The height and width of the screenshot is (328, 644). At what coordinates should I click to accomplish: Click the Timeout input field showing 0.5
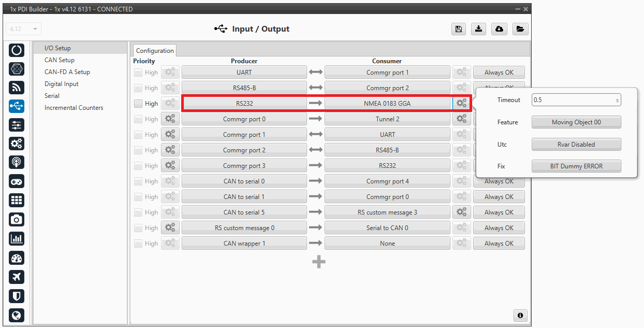click(576, 100)
